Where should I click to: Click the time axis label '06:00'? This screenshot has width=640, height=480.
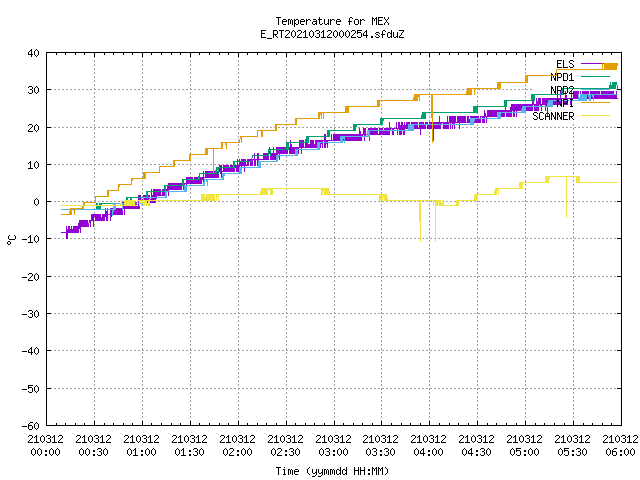click(x=620, y=452)
